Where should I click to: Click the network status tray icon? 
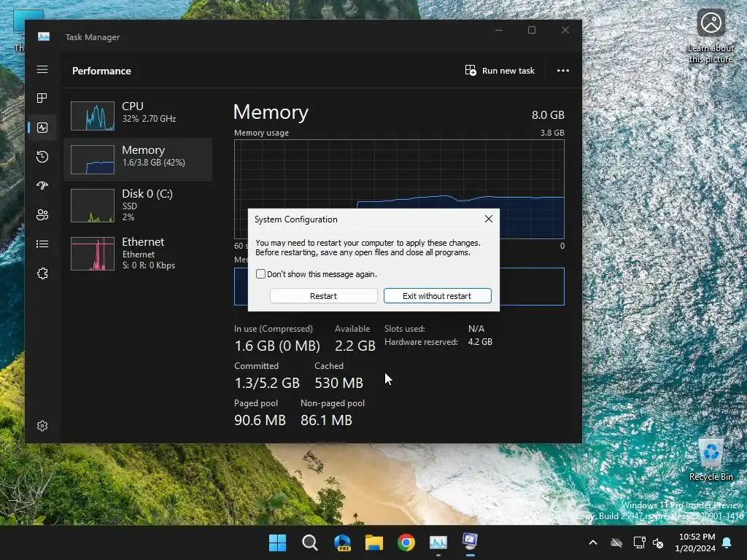click(x=639, y=542)
